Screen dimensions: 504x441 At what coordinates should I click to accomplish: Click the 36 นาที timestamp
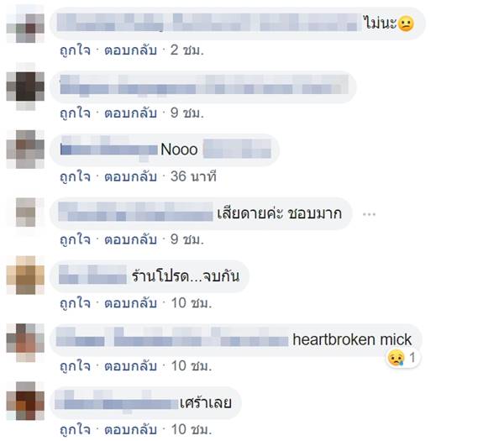pyautogui.click(x=193, y=176)
